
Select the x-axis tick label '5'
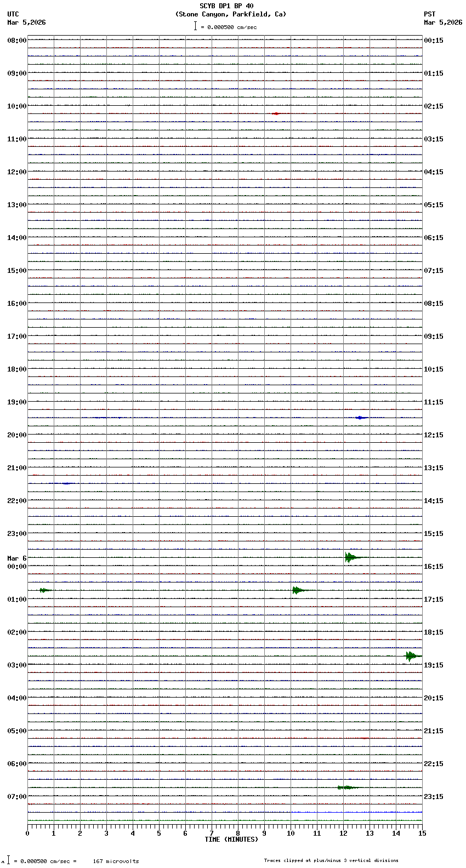(x=159, y=833)
